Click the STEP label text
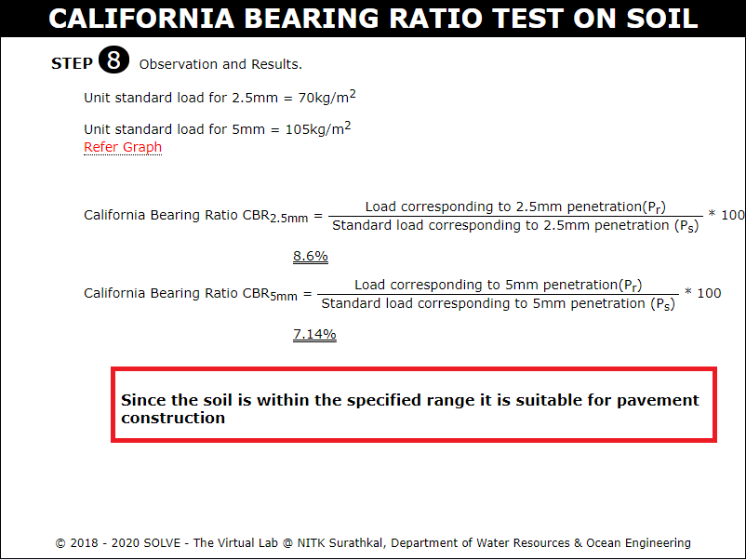The image size is (746, 560). click(x=72, y=63)
